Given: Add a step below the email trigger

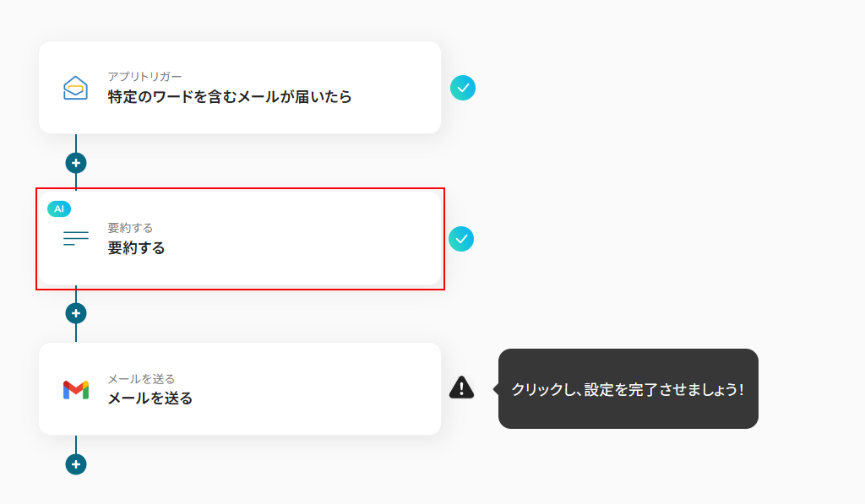Looking at the screenshot, I should 76,163.
